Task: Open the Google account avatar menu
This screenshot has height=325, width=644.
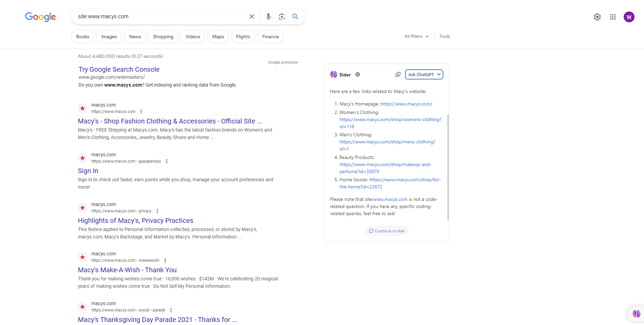Action: tap(629, 17)
